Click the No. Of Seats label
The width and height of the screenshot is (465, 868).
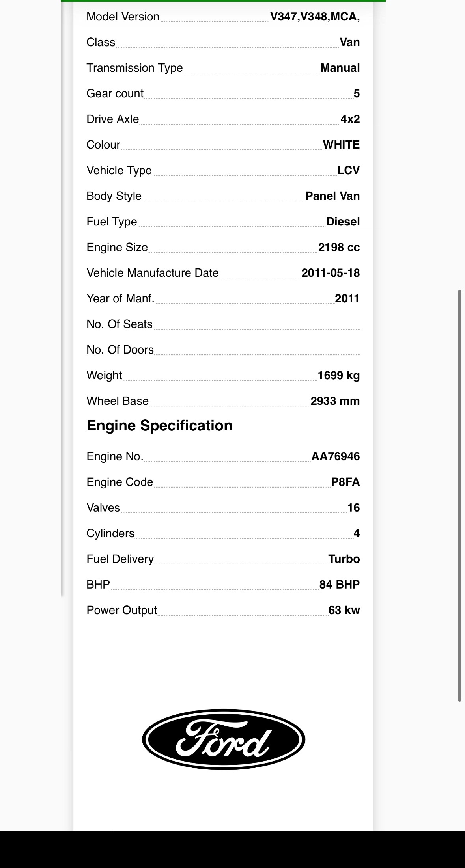coord(120,324)
